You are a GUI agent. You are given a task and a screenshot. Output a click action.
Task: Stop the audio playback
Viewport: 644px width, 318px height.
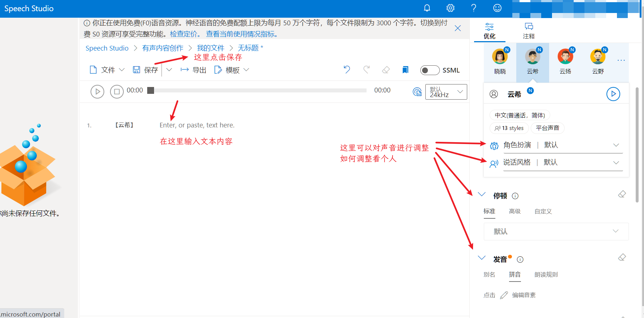[x=117, y=92]
